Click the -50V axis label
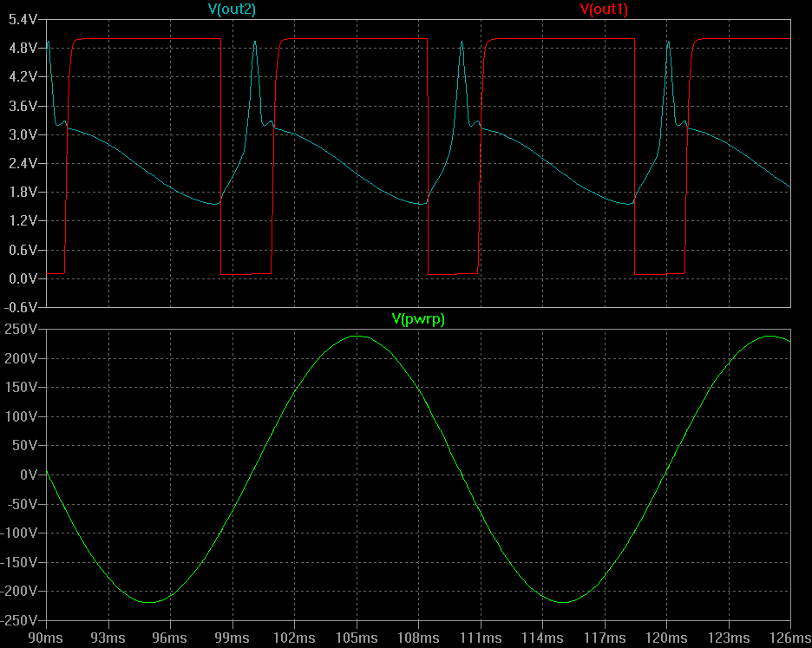812x648 pixels. coord(21,504)
